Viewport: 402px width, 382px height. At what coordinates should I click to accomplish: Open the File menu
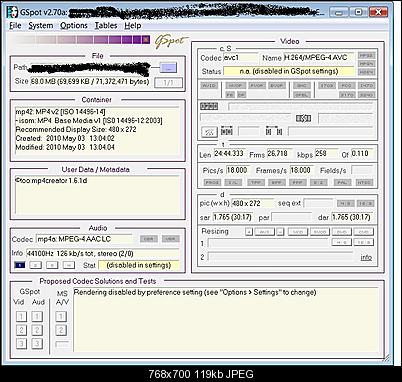[15, 26]
